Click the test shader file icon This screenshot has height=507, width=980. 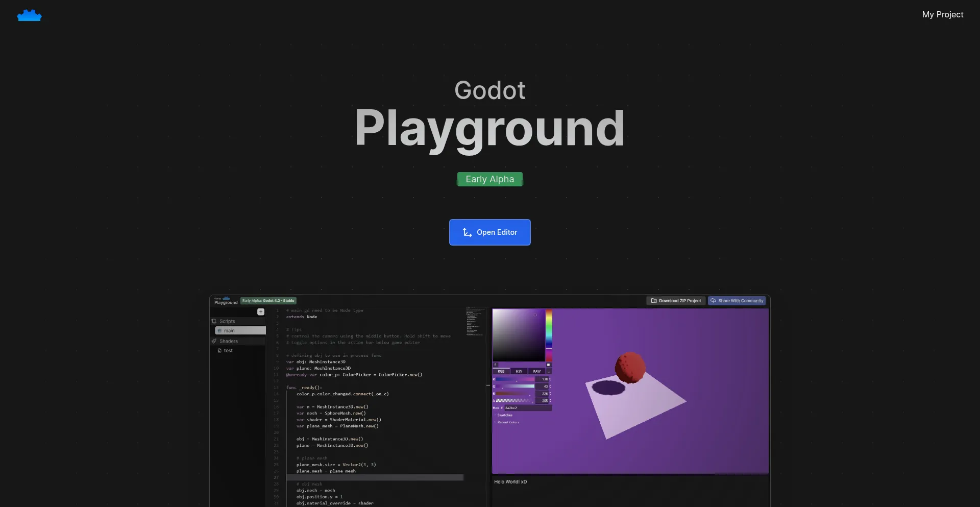click(219, 351)
